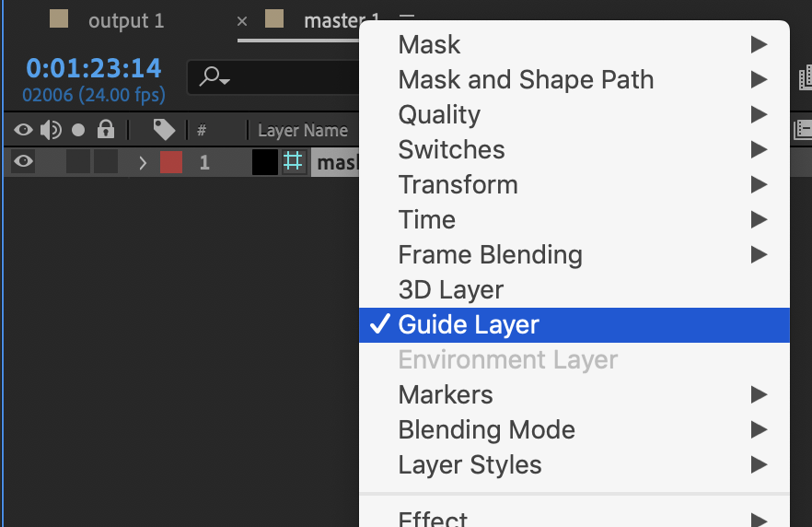
Task: Open the Mask submenu
Action: coord(429,44)
